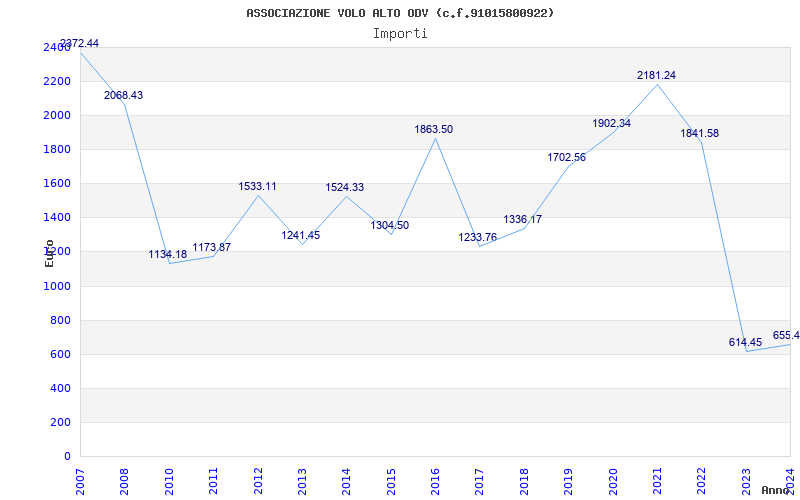This screenshot has width=800, height=500.
Task: Click the x-axis year label 2010
Action: tap(169, 481)
